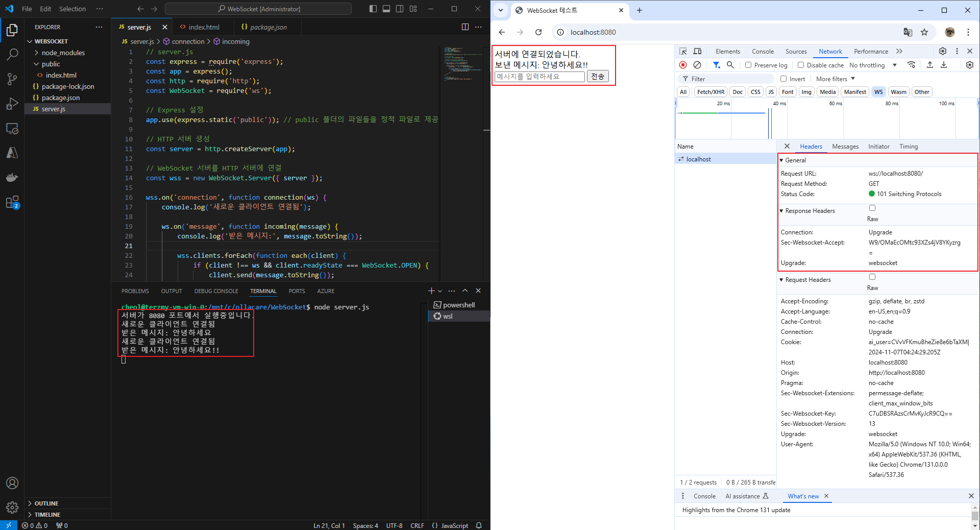Click the translate page icon in Chrome
Screen dimensions: 980x530
coord(908,32)
